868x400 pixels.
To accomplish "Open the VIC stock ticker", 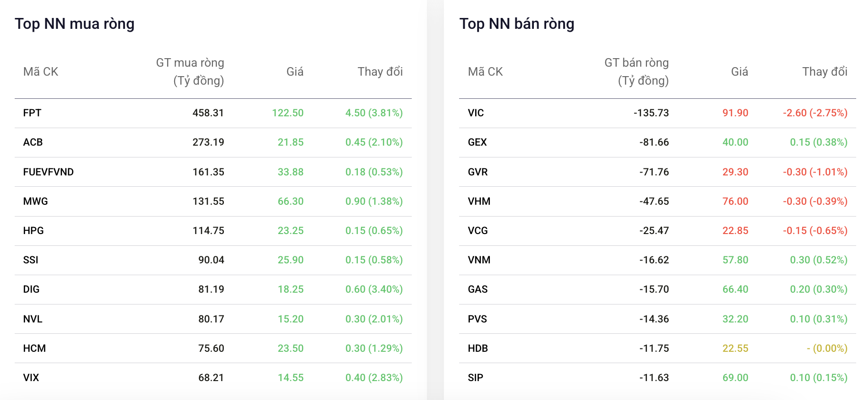I will (476, 113).
